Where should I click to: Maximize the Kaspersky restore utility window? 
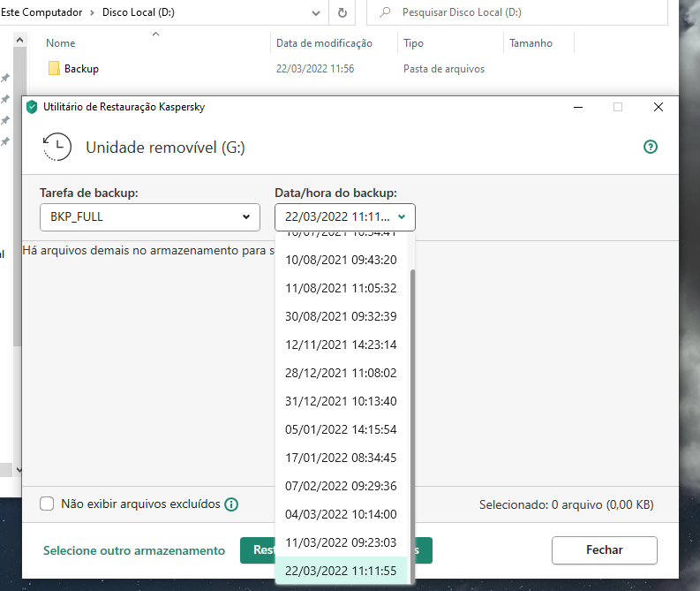[x=618, y=107]
